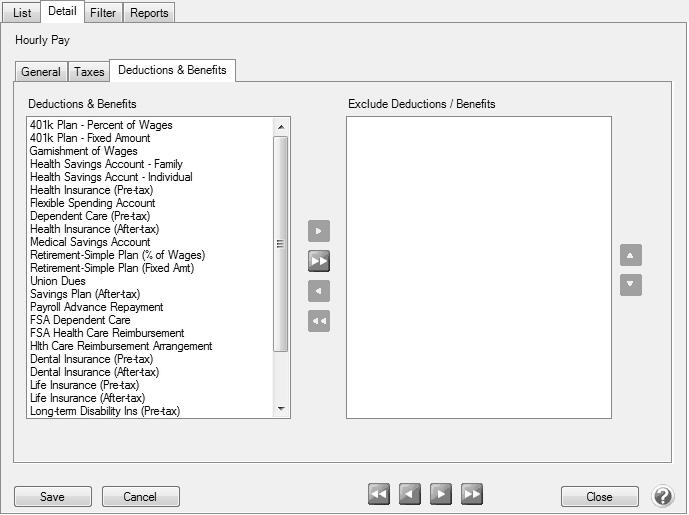
Task: Switch to the Reports tab
Action: pyautogui.click(x=149, y=13)
